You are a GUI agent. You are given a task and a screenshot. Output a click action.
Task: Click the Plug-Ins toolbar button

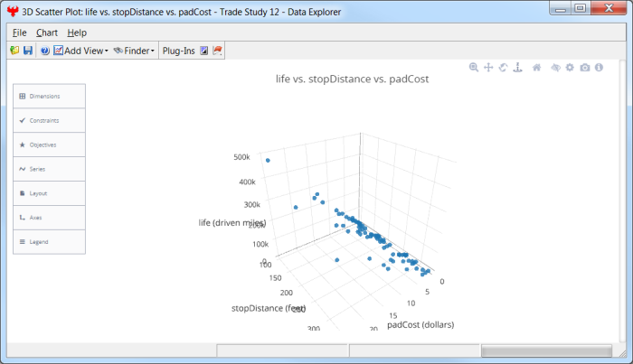pos(178,51)
